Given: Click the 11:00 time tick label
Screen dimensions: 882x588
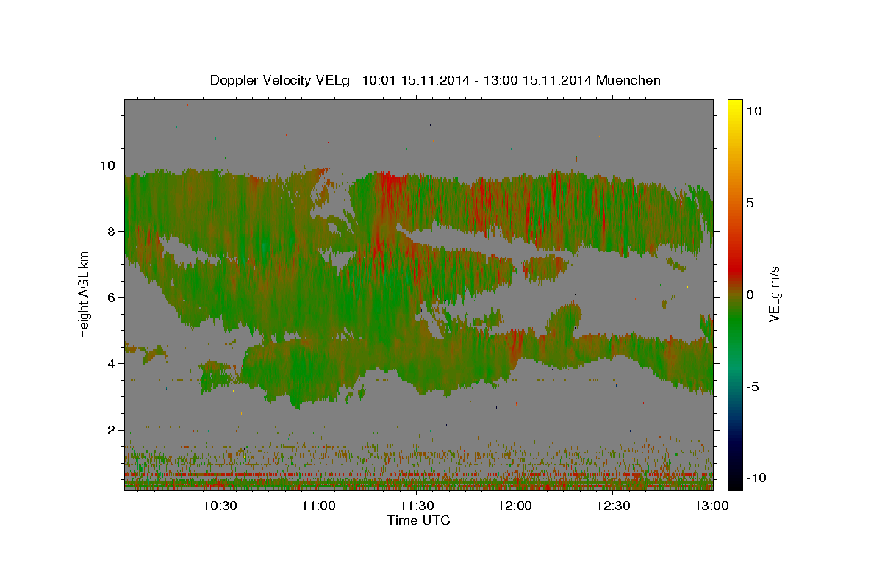Looking at the screenshot, I should click(318, 506).
